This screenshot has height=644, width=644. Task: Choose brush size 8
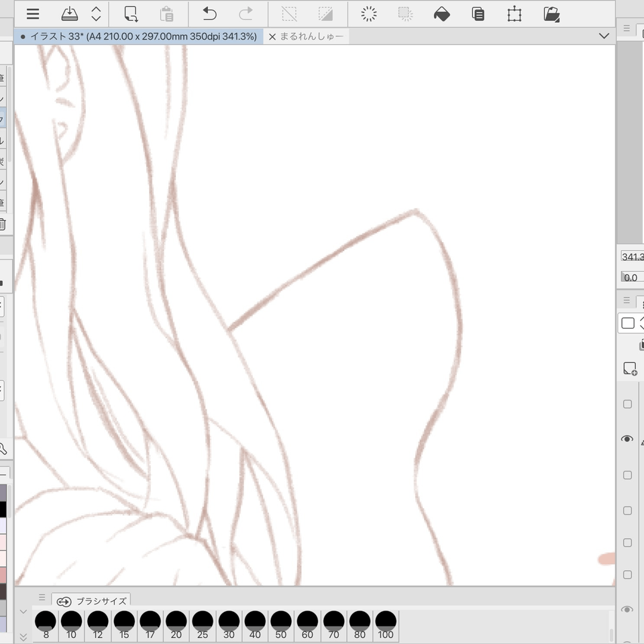[46, 625]
